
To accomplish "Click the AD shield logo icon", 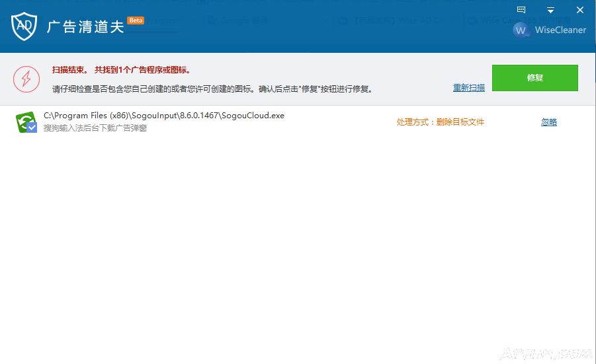I will [x=24, y=26].
